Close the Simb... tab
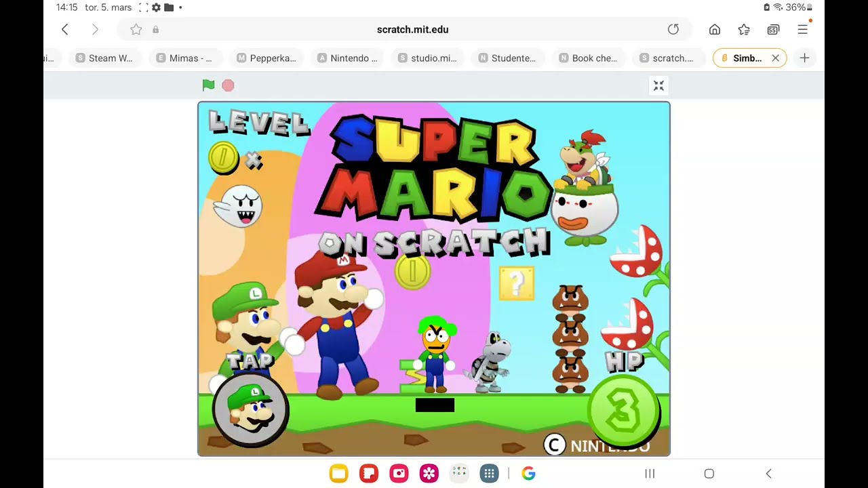 (776, 58)
